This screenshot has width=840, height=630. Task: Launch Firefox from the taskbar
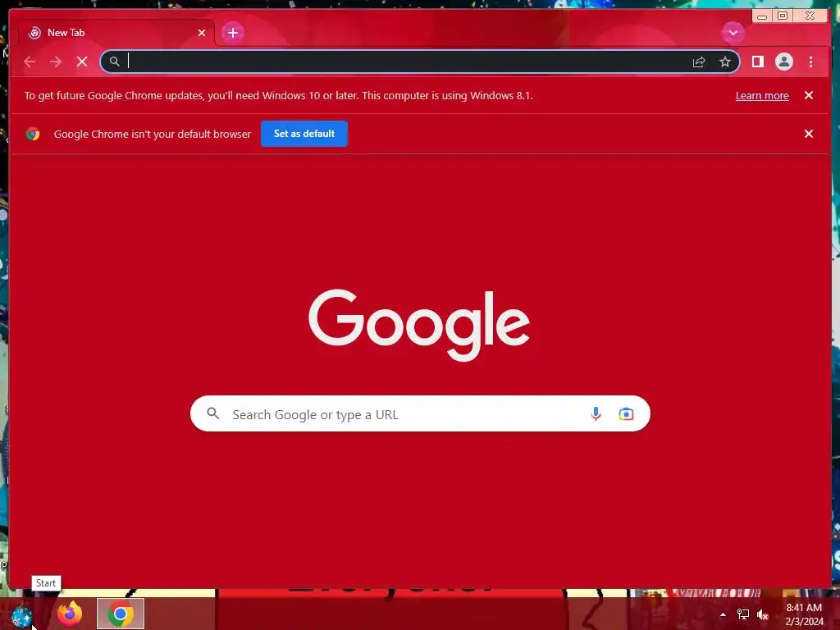coord(70,614)
